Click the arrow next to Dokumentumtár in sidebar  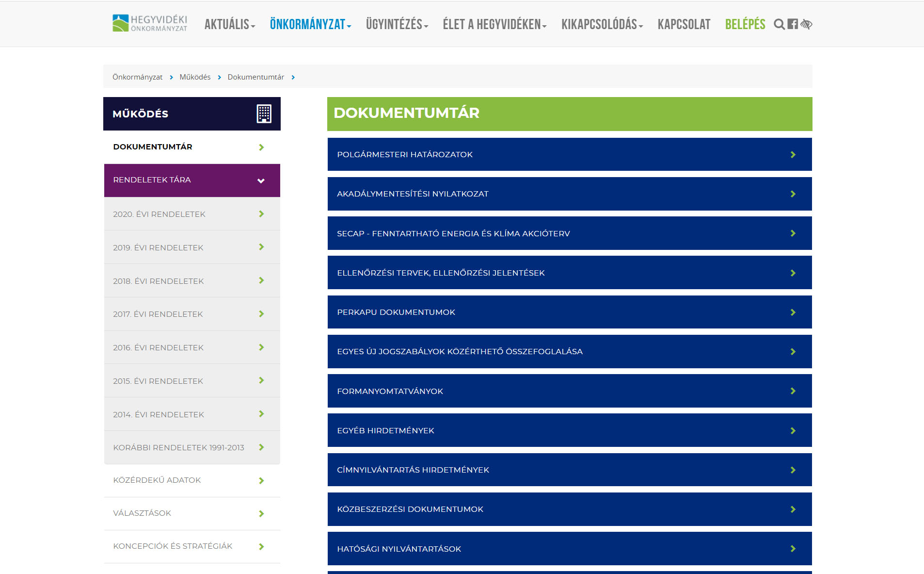[261, 147]
